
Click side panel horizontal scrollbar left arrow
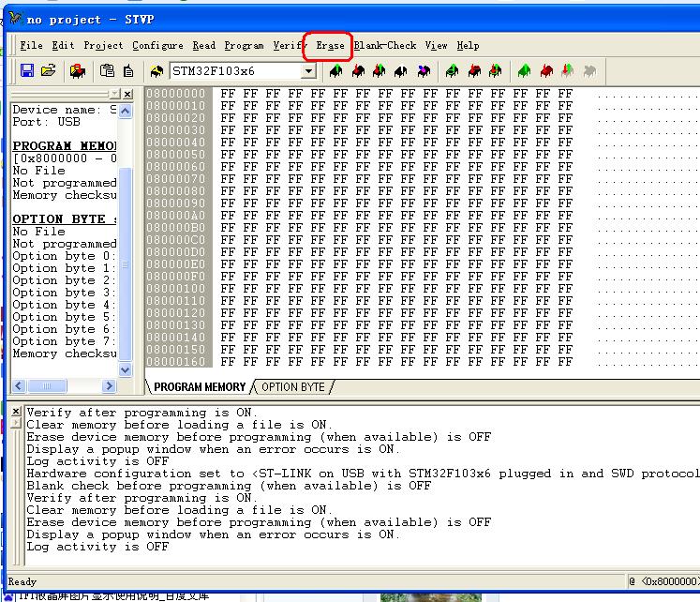19,385
